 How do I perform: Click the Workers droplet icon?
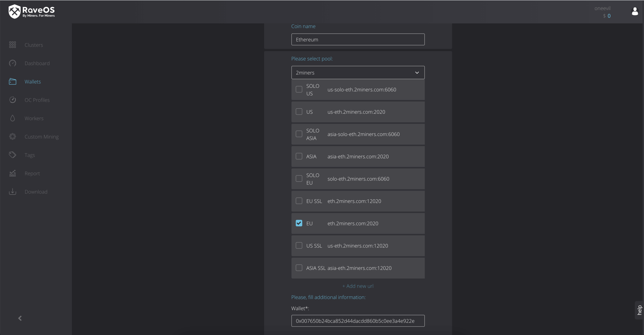tap(13, 118)
